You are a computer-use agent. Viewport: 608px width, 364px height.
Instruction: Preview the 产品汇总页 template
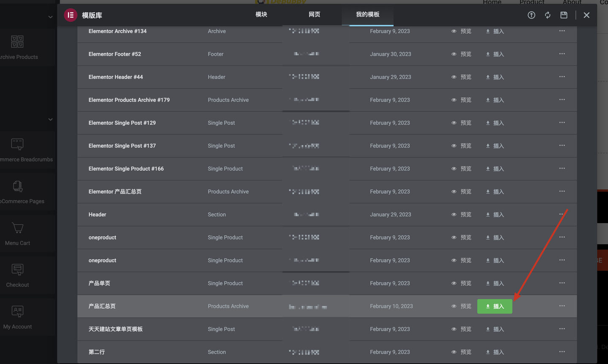(x=461, y=306)
